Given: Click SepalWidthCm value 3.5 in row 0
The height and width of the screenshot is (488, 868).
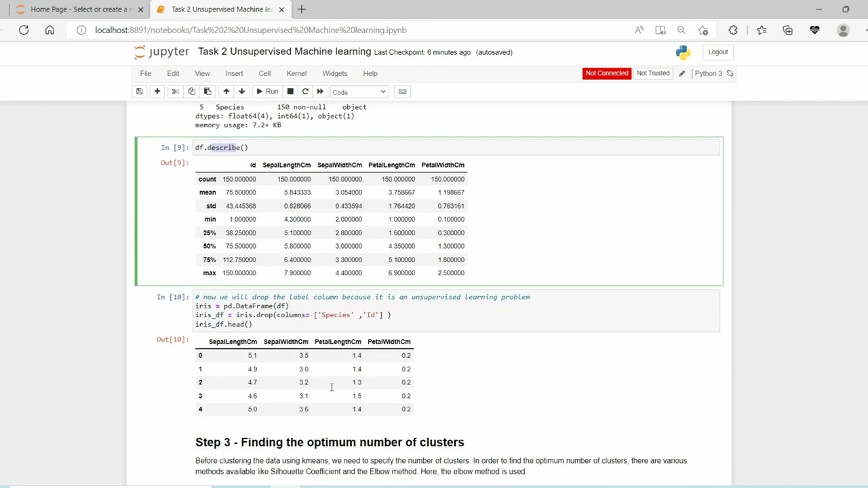Looking at the screenshot, I should 304,356.
